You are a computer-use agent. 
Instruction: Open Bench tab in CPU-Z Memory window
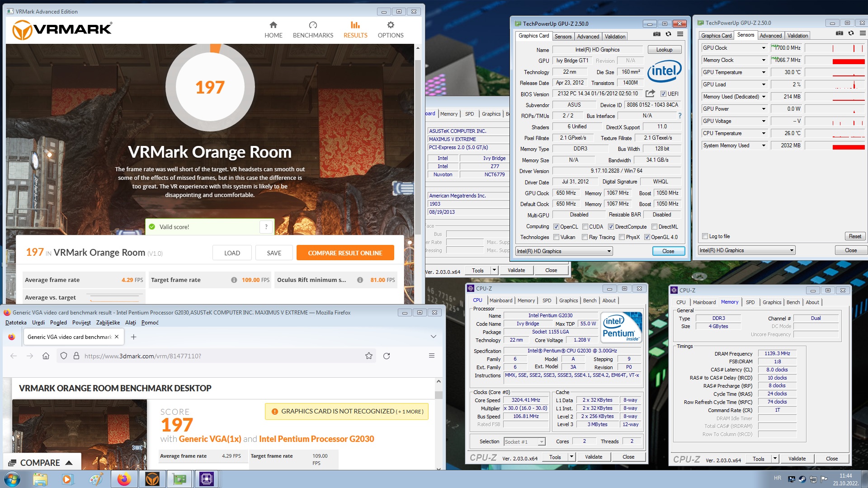(x=793, y=302)
